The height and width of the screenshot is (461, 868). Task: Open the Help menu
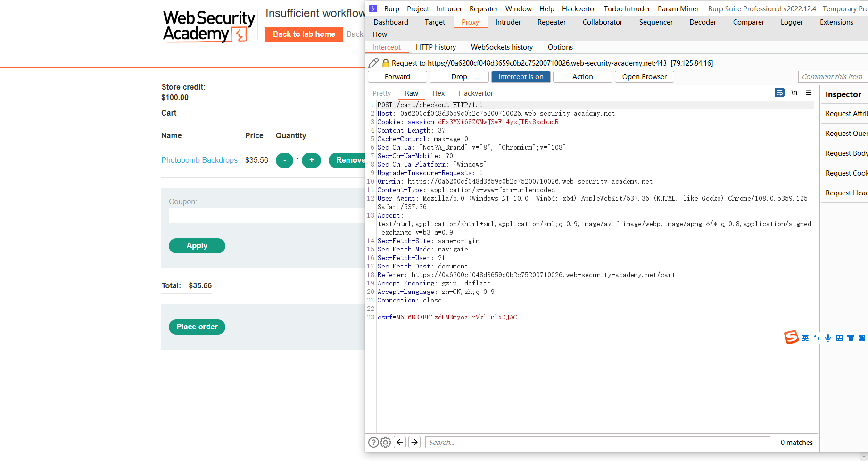[547, 8]
